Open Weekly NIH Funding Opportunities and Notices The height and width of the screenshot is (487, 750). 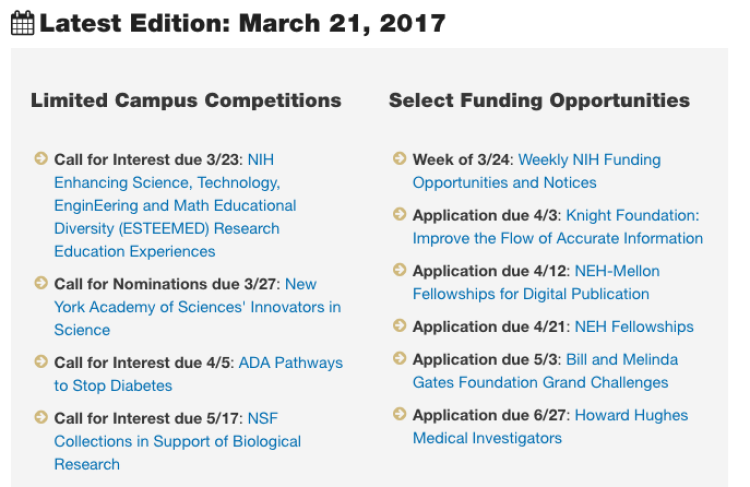point(537,171)
